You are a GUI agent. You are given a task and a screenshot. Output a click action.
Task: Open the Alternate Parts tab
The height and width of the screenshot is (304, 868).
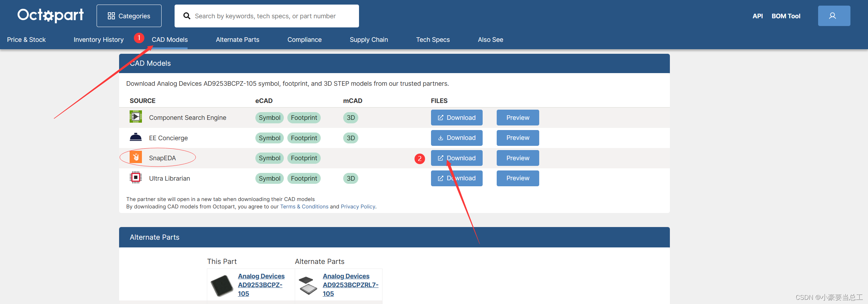click(237, 40)
